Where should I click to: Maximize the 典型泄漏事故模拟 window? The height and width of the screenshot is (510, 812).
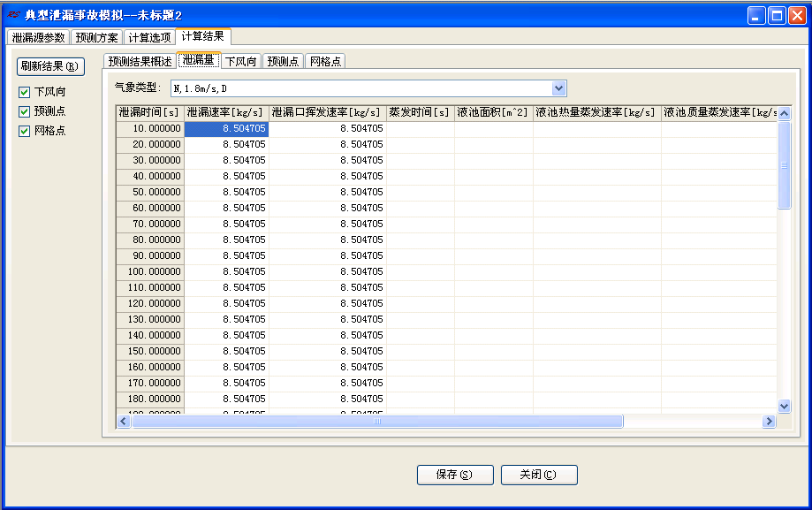[777, 16]
